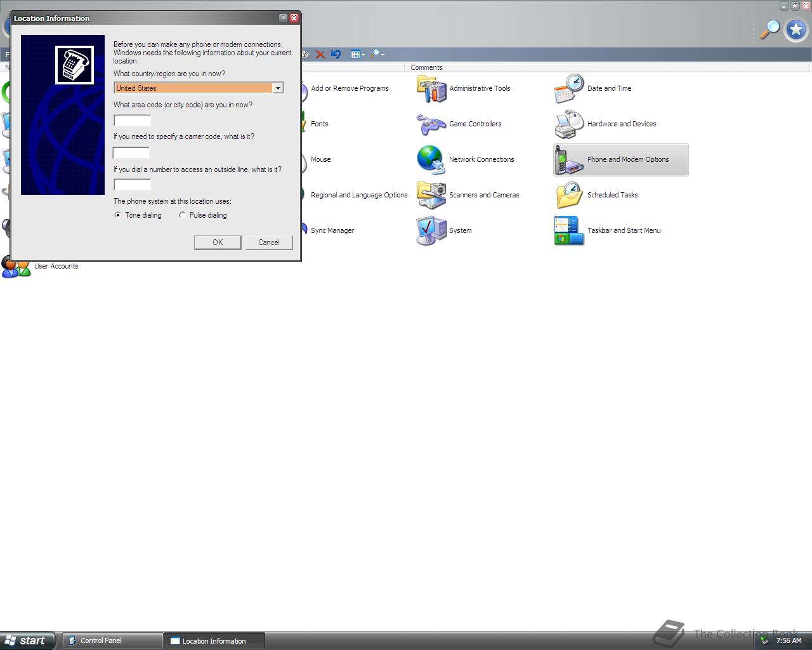This screenshot has height=650, width=812.
Task: Open Game Controllers icon
Action: 431,124
